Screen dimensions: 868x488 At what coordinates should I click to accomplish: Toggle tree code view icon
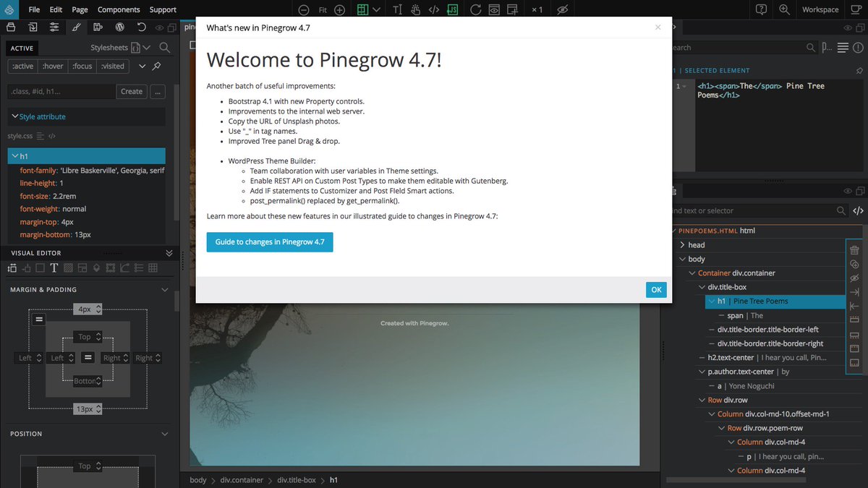(x=858, y=210)
